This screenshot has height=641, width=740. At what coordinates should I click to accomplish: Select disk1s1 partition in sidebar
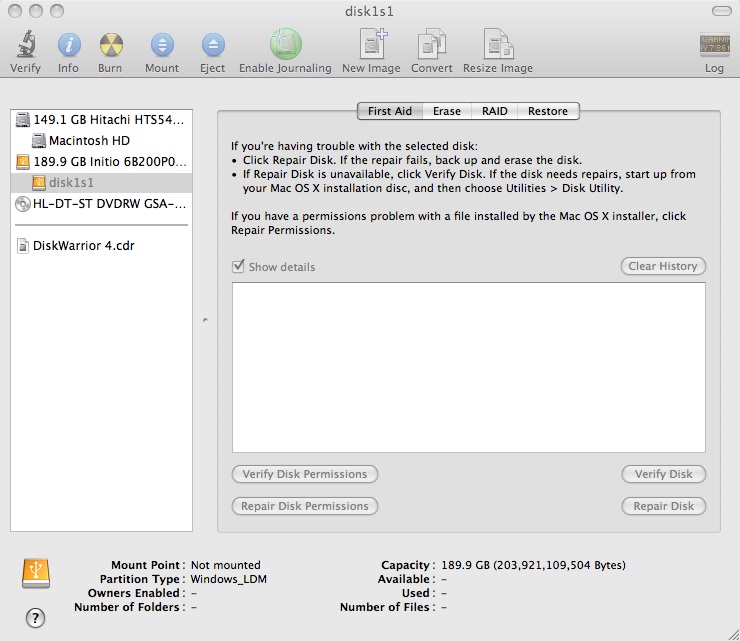101,183
